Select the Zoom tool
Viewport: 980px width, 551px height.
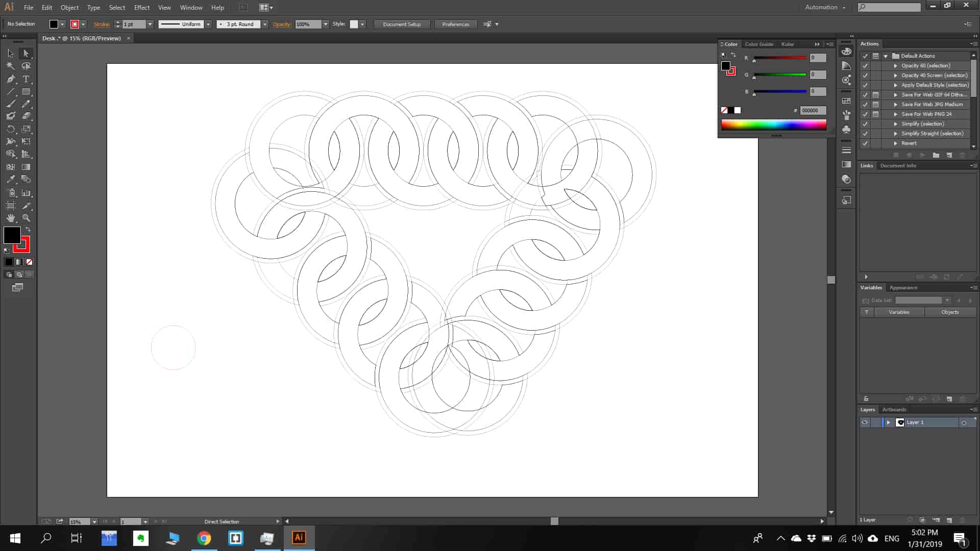pyautogui.click(x=26, y=218)
